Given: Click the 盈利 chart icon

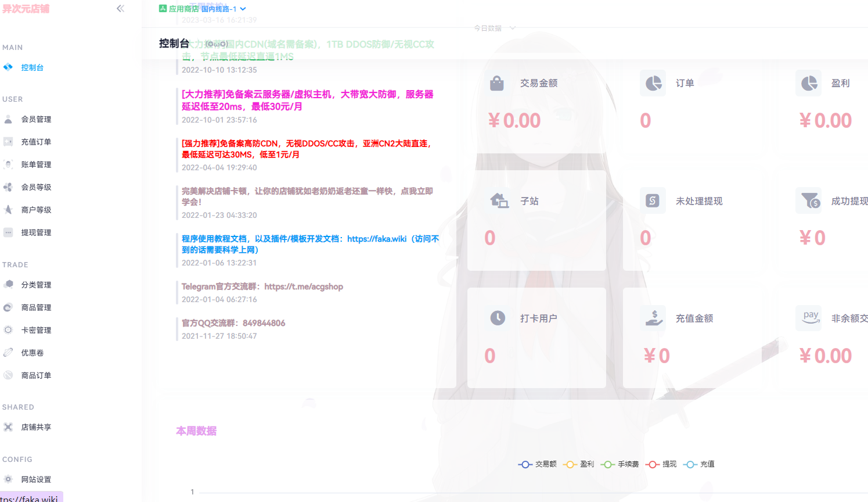Looking at the screenshot, I should click(x=808, y=83).
